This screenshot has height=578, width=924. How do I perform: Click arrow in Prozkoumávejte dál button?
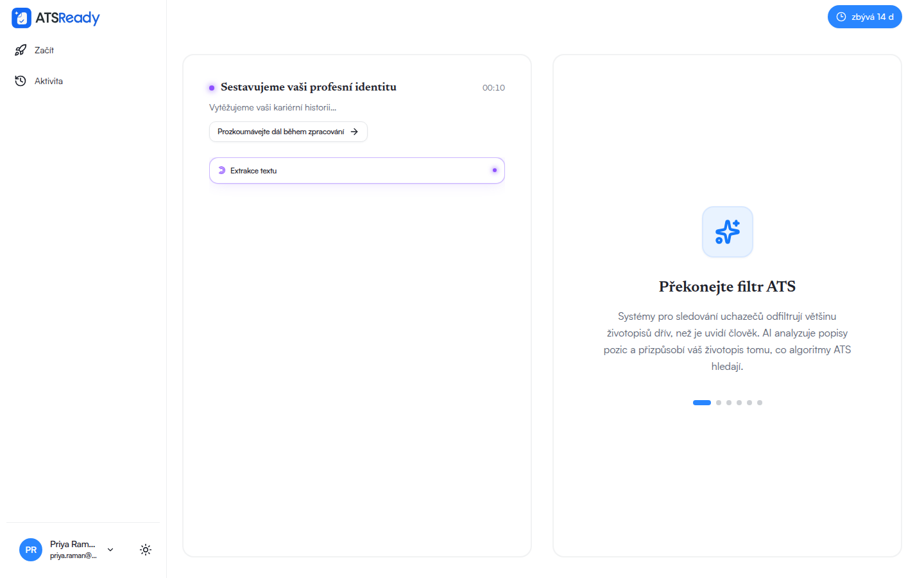point(354,132)
